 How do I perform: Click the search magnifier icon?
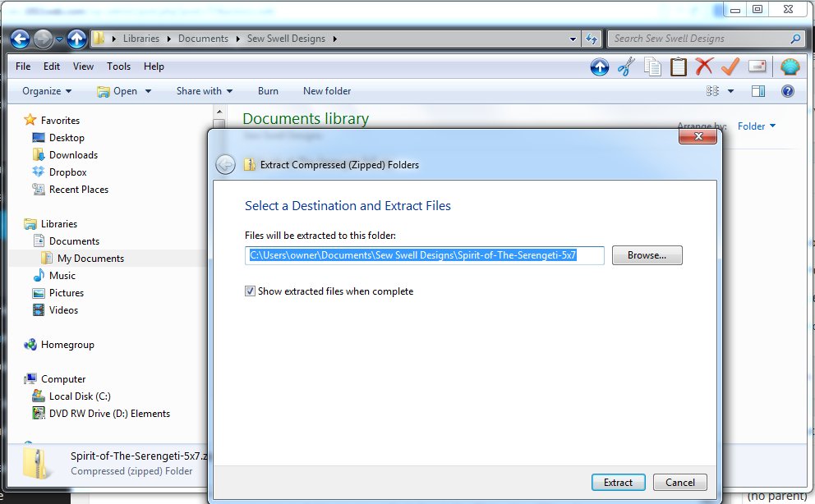tap(795, 39)
